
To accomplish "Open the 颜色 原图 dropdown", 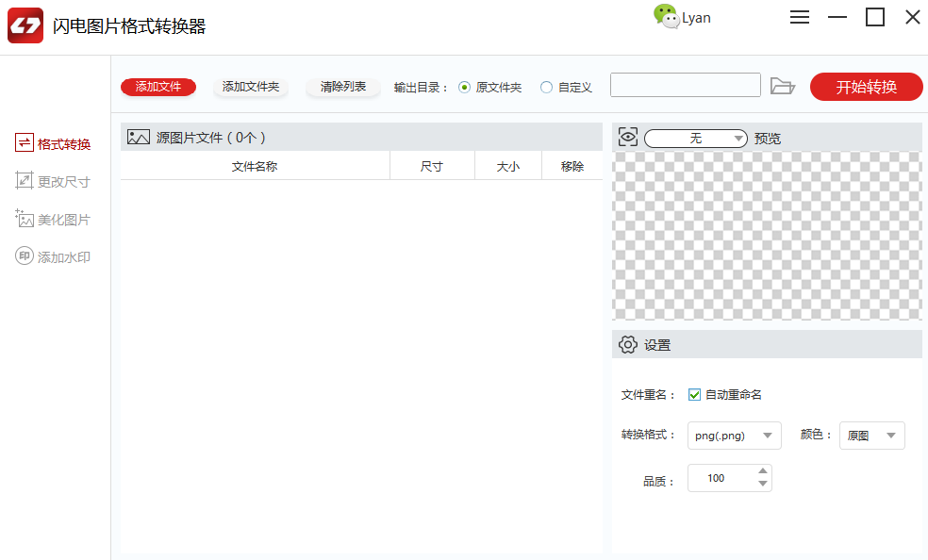I will (872, 436).
